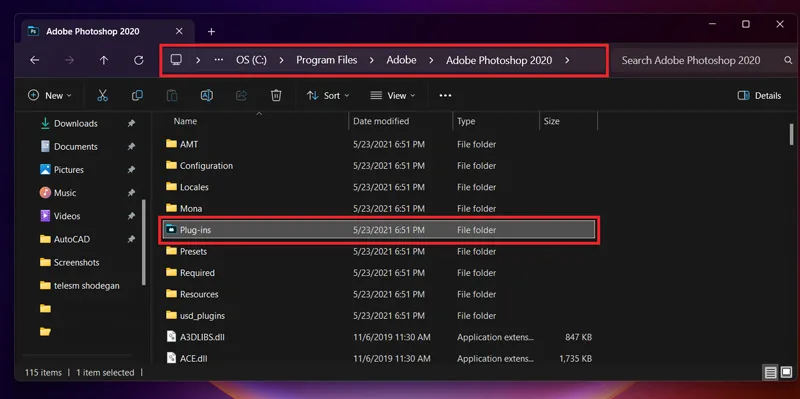Go up one folder level

104,60
